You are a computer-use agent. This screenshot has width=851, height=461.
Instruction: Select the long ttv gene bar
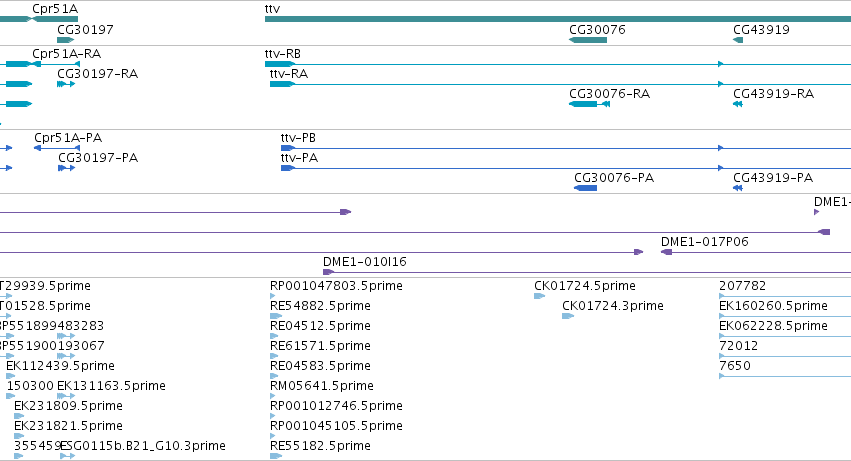coord(558,19)
